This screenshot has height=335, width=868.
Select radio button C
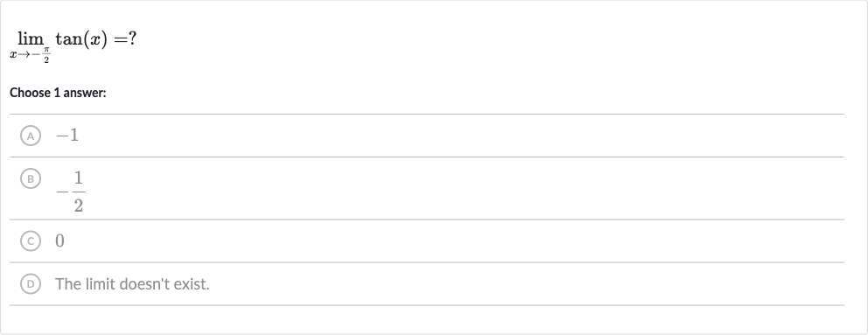31,241
